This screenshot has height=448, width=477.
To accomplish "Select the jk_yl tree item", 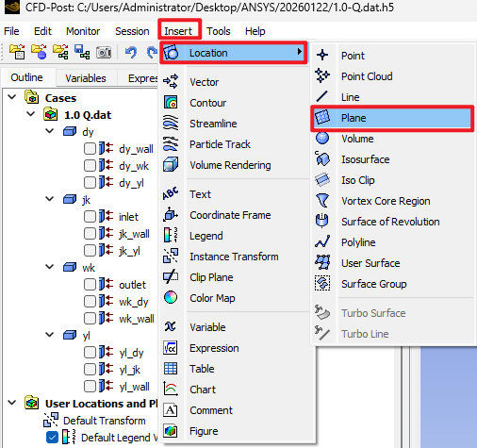I will pyautogui.click(x=129, y=251).
